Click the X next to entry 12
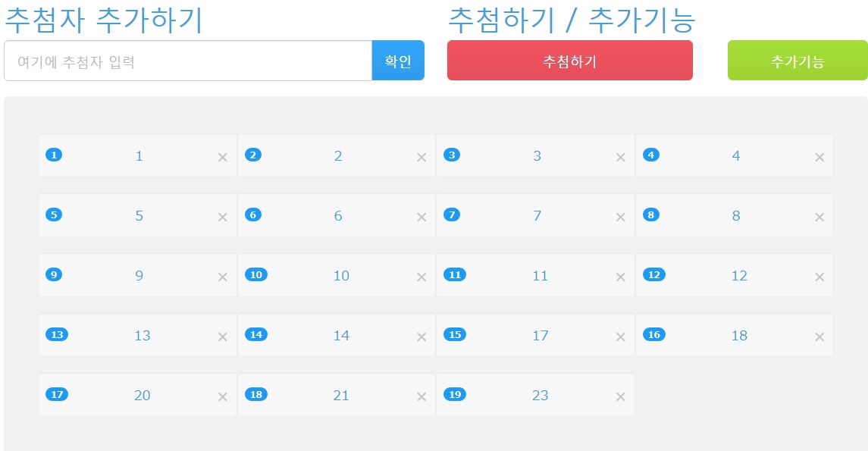 coord(819,277)
